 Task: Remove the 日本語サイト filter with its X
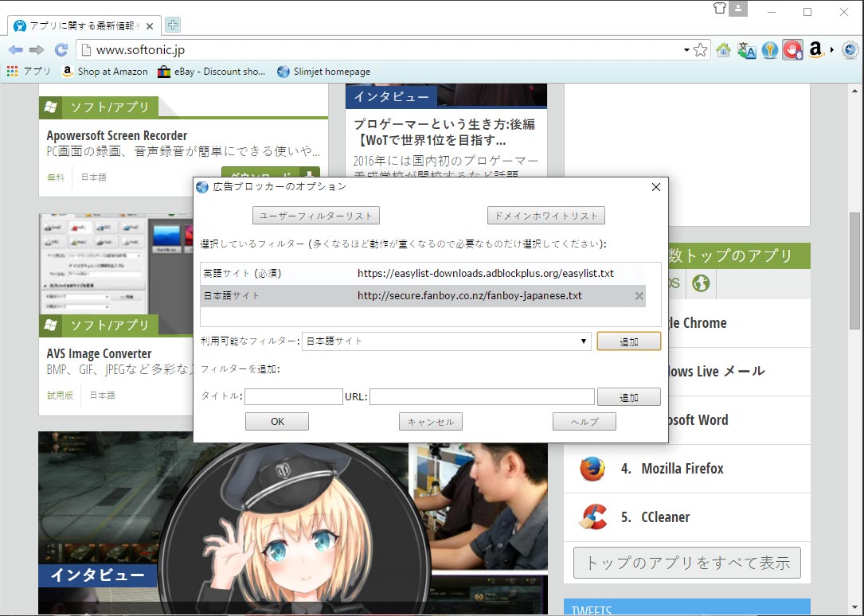tap(639, 296)
